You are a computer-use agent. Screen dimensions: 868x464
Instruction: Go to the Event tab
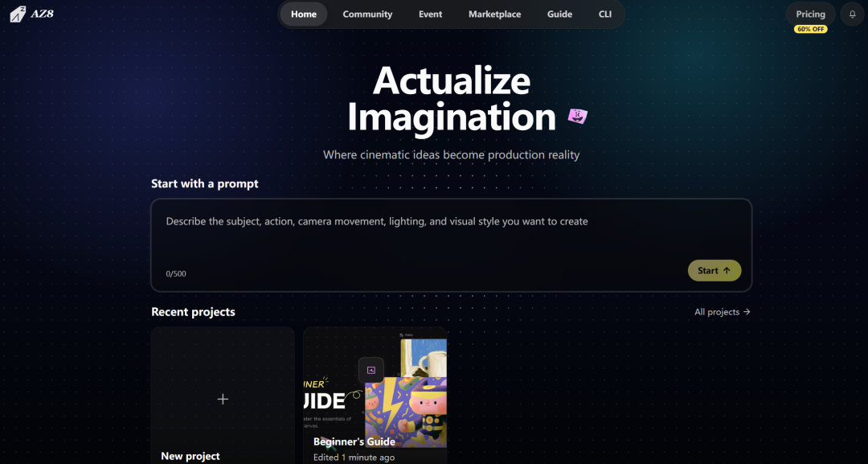[430, 14]
